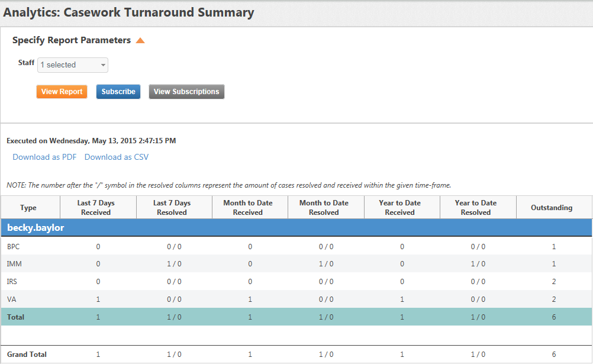This screenshot has height=364, width=593.
Task: Click Grand Total's Last 7 Days Received value
Action: click(x=98, y=355)
